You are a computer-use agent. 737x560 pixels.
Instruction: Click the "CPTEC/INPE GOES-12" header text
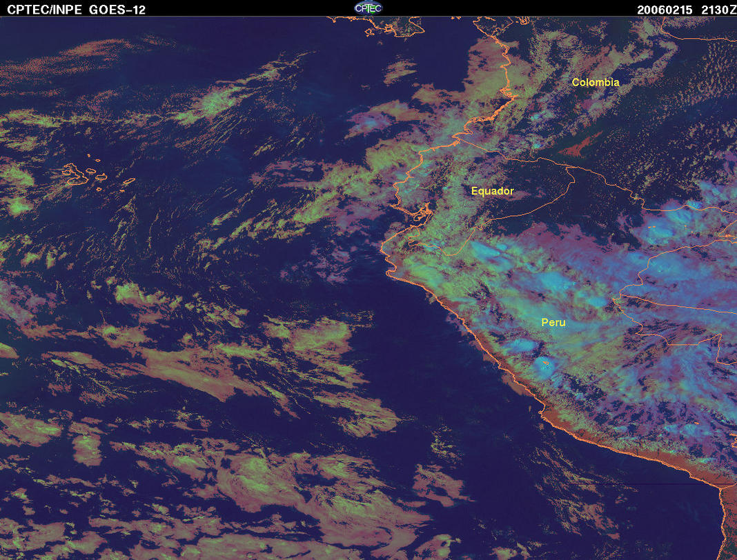coord(76,10)
